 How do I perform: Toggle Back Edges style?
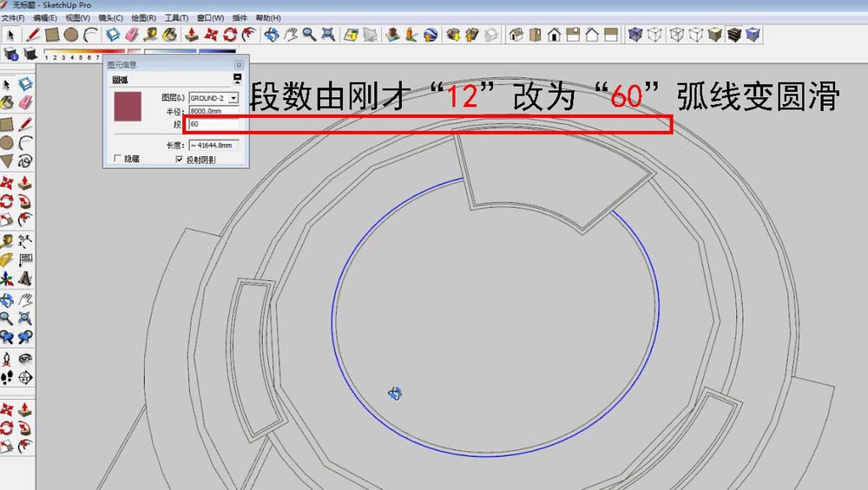pos(654,35)
